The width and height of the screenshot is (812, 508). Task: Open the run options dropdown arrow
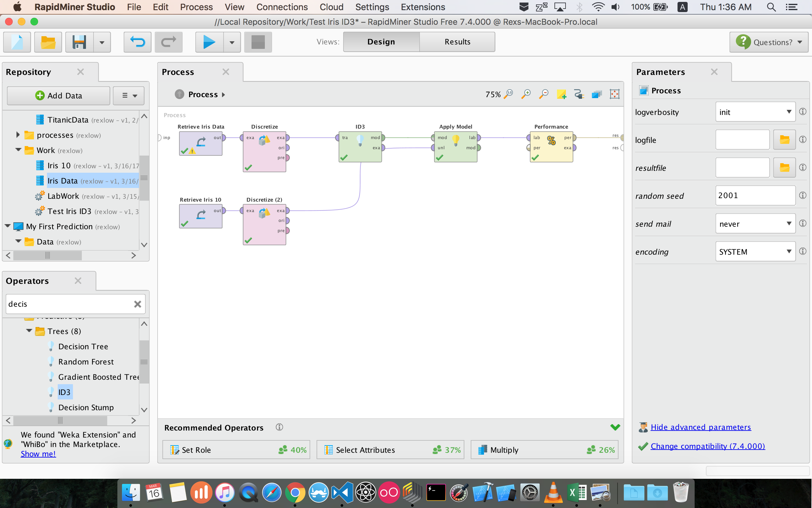232,42
